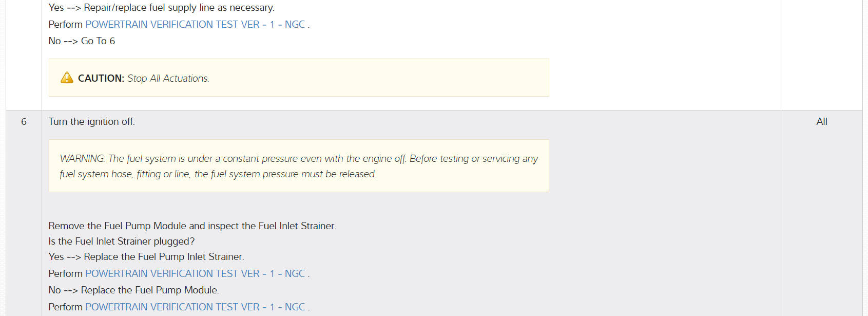The image size is (868, 316).
Task: Click step number 6 cell
Action: tap(24, 122)
